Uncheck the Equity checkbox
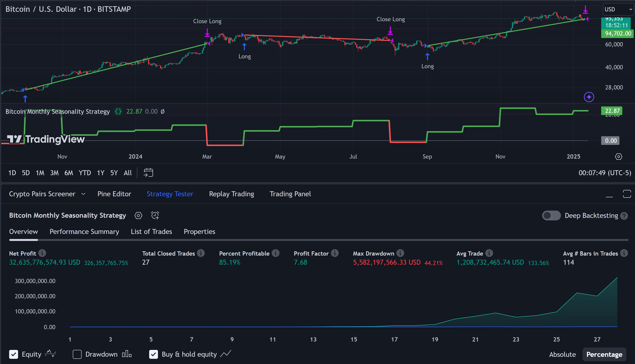 click(x=14, y=354)
